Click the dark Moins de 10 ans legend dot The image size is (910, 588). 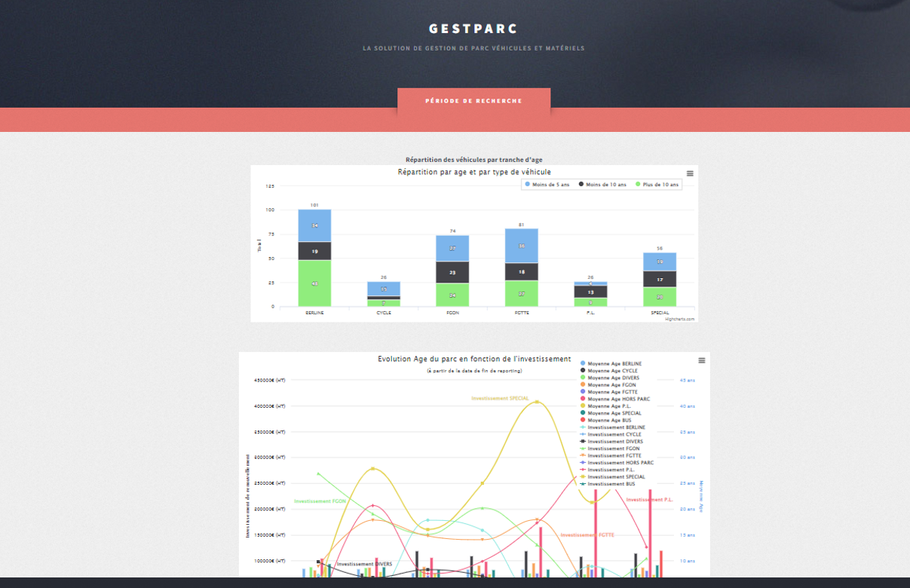pyautogui.click(x=581, y=184)
